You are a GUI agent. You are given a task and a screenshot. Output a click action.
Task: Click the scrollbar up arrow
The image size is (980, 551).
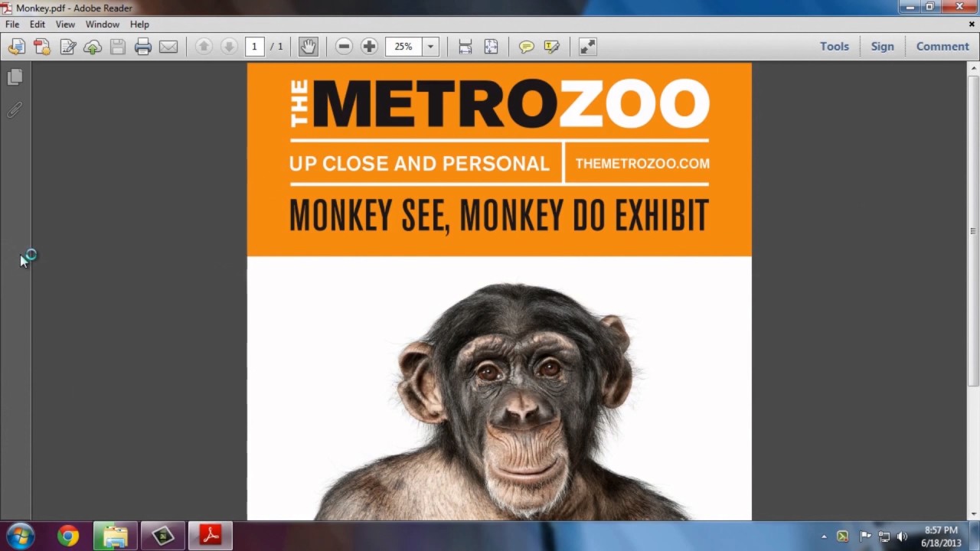coord(973,69)
